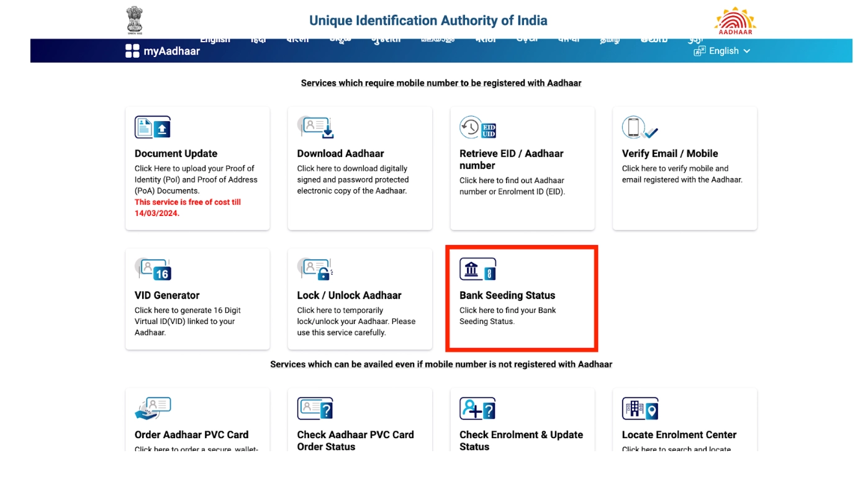Click the 'Click Here to upload your Proof of Identity' description
The width and height of the screenshot is (868, 494).
tap(196, 180)
